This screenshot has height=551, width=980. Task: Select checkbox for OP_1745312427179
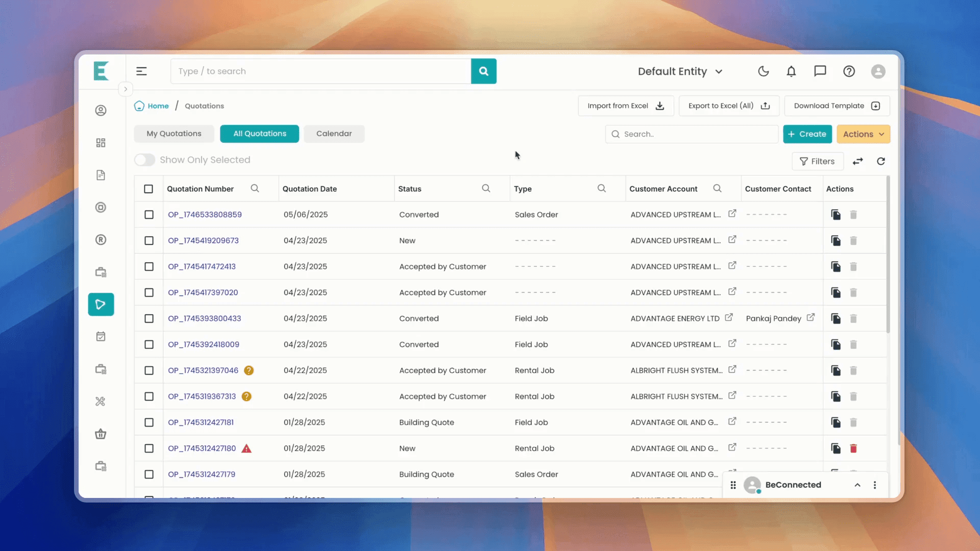[x=149, y=474]
